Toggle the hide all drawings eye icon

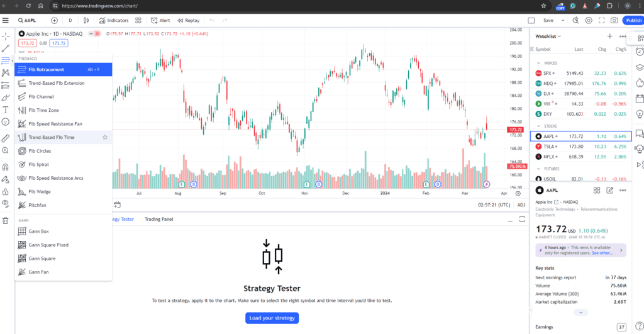click(5, 203)
